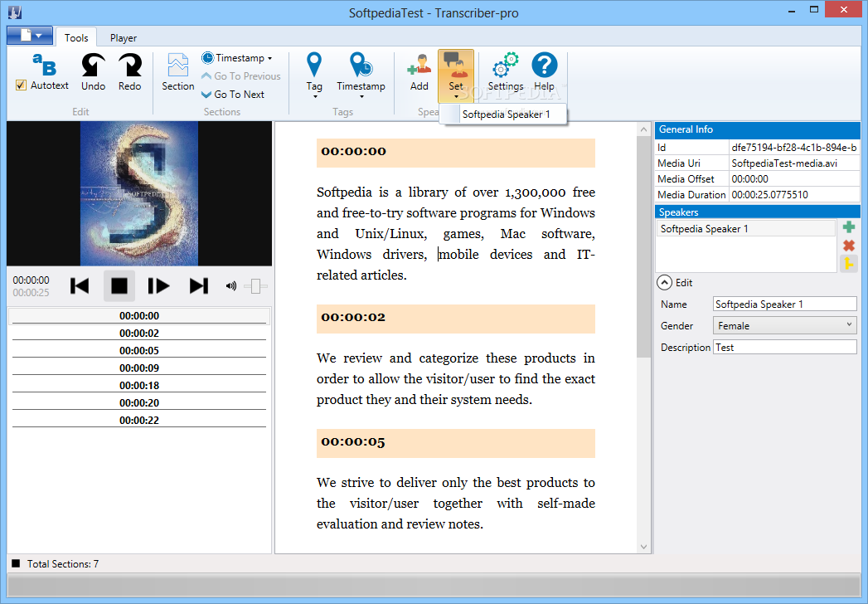Add a speaker with Add icon

click(419, 65)
